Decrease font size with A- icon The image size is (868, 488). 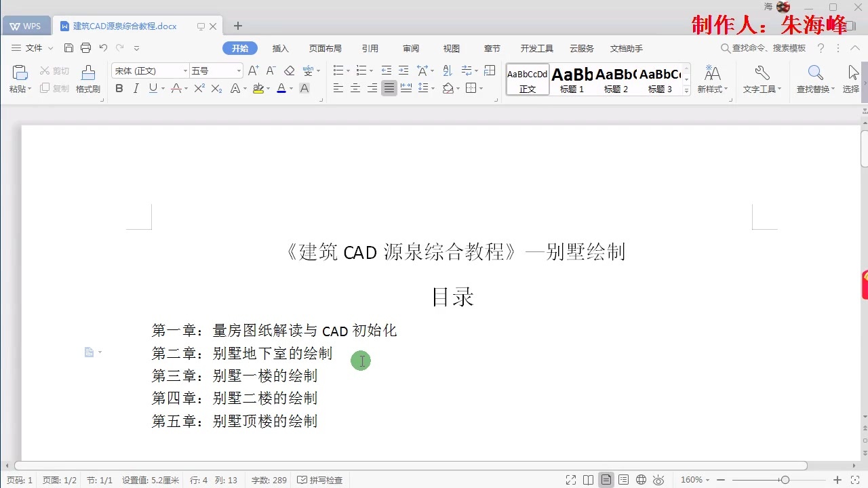point(271,70)
